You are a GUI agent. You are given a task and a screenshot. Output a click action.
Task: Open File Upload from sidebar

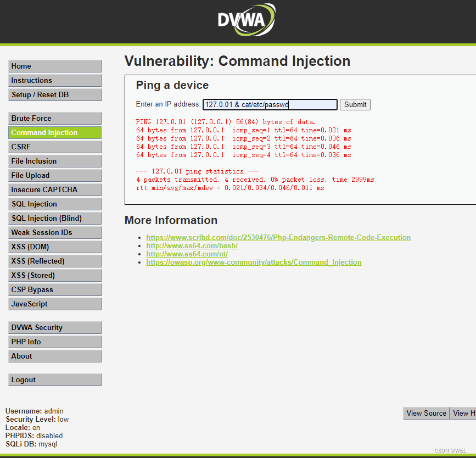(55, 176)
